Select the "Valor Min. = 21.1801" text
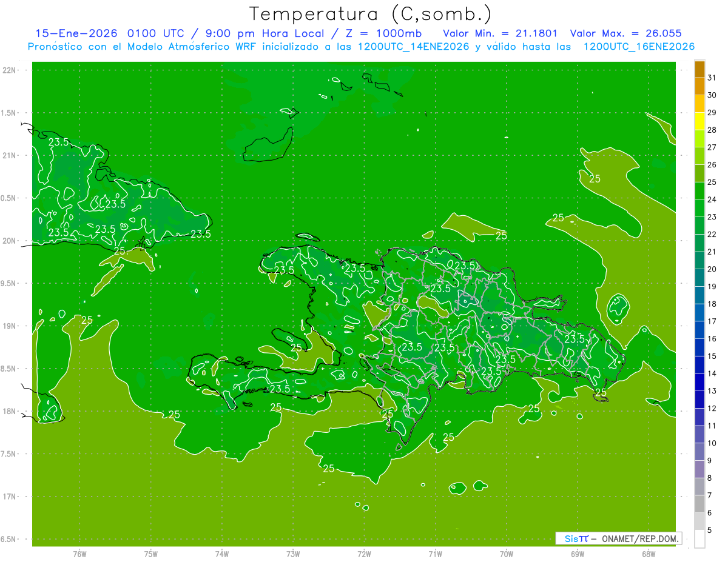Viewport: 728px width, 562px height. click(x=500, y=33)
